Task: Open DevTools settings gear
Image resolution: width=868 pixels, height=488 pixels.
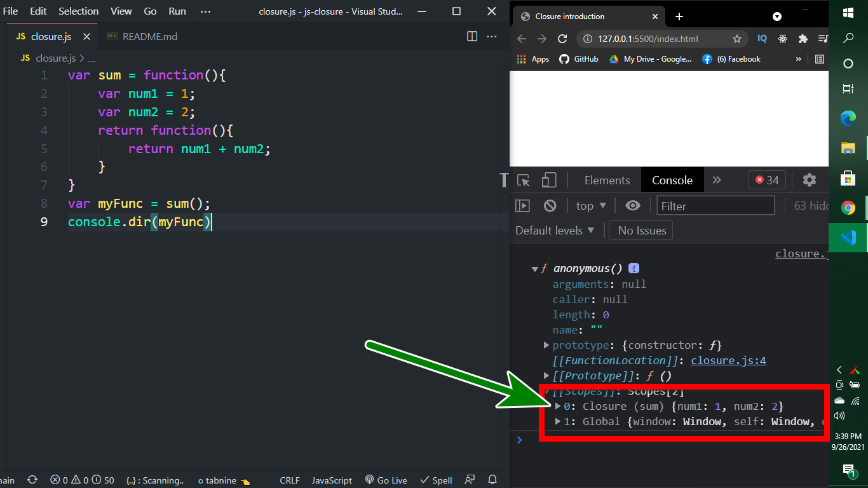Action: pos(809,180)
